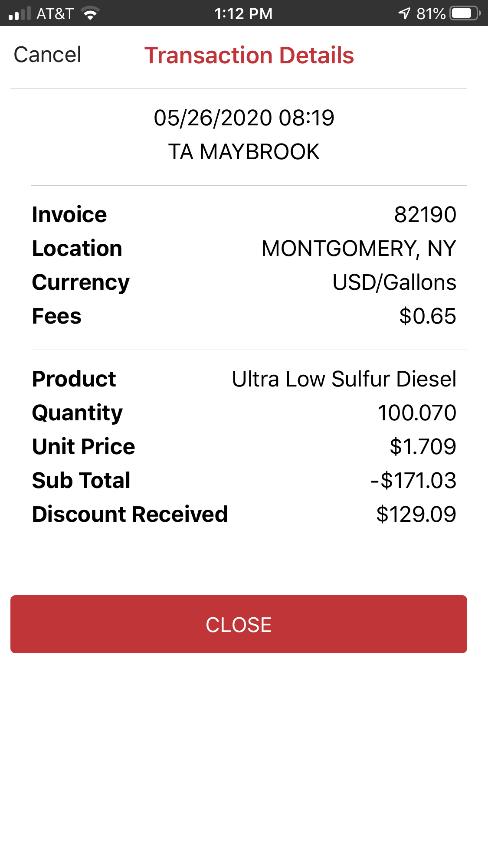Tap the -$171.03 sub total
This screenshot has height=868, width=488.
point(413,481)
